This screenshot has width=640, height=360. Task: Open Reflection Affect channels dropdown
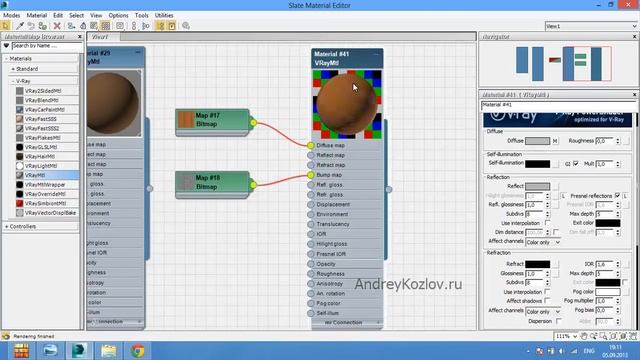543,242
